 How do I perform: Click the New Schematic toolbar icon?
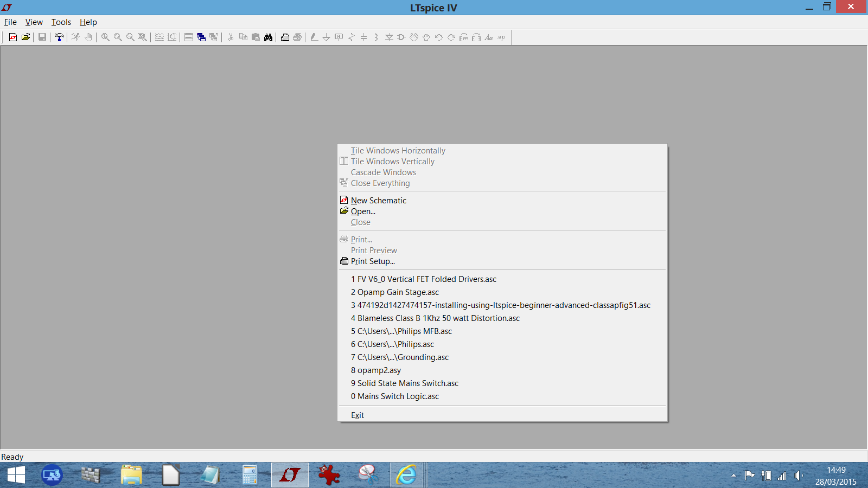coord(13,37)
